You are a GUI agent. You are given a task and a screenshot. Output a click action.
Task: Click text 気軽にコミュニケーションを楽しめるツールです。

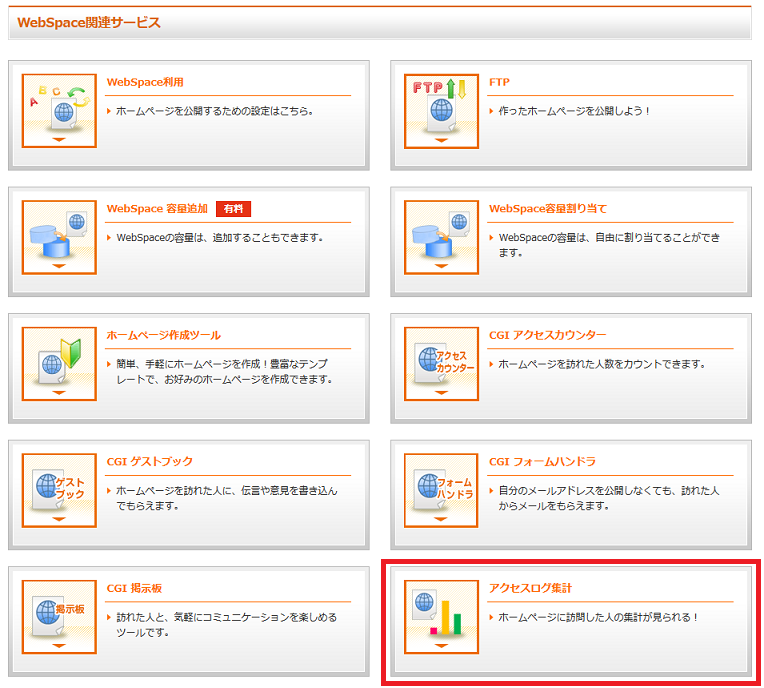[227, 625]
